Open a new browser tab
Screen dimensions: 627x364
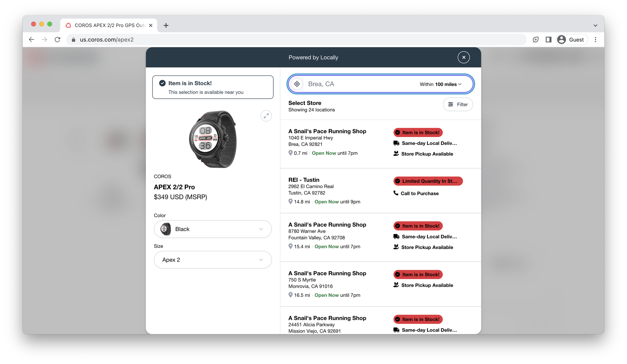(x=166, y=25)
